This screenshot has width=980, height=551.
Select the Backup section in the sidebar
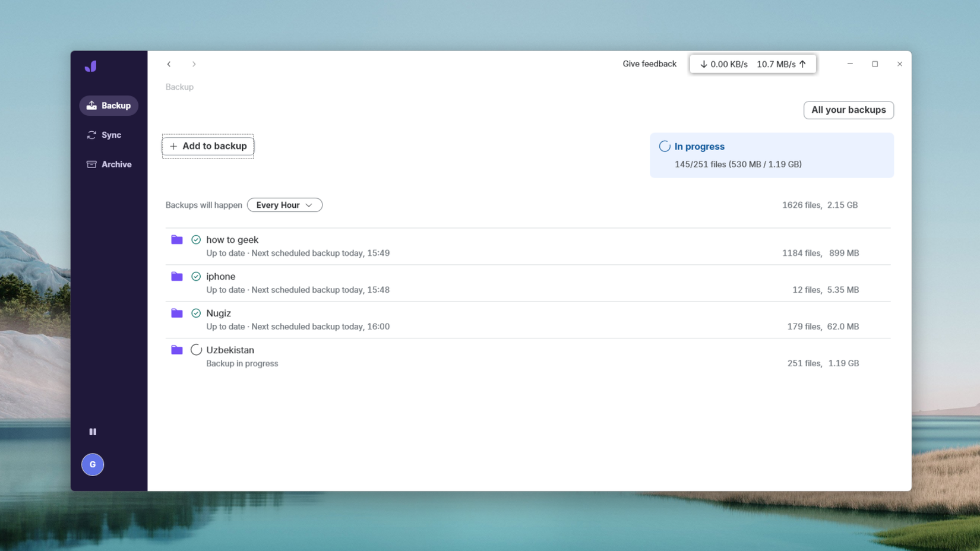pos(109,105)
